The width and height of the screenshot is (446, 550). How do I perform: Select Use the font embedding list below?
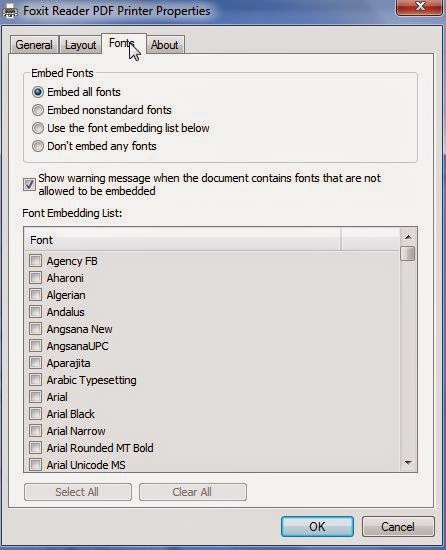point(38,128)
